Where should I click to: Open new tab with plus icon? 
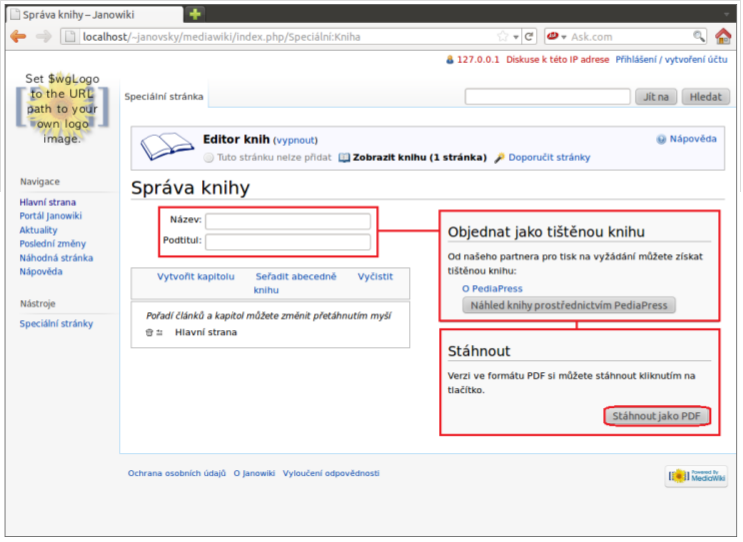(x=195, y=14)
